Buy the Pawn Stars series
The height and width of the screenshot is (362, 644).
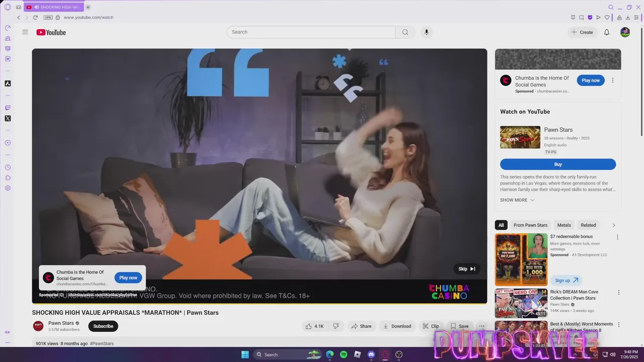point(558,164)
